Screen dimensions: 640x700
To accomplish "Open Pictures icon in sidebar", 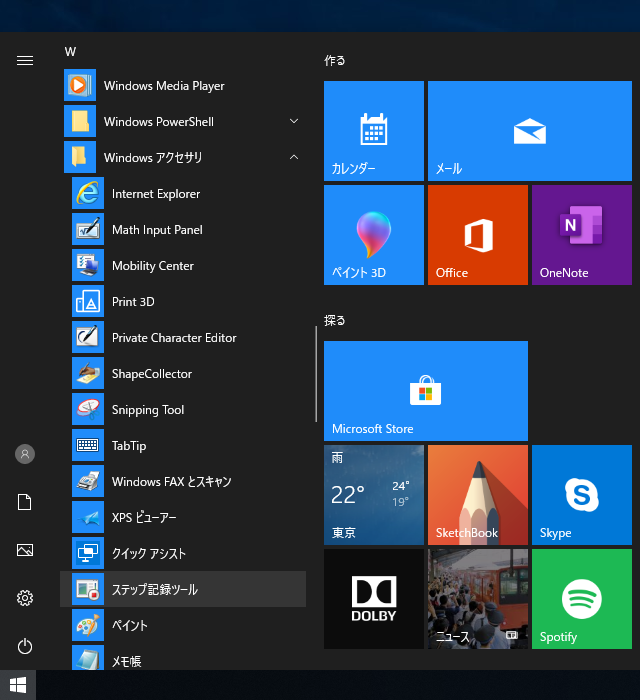I will [x=25, y=550].
